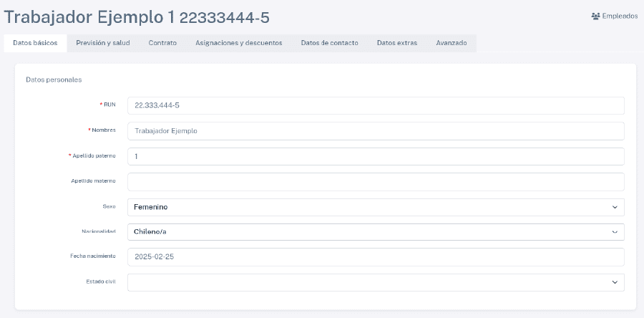Open the Empleados link
Viewport: 644px width, 318px height.
coord(619,16)
